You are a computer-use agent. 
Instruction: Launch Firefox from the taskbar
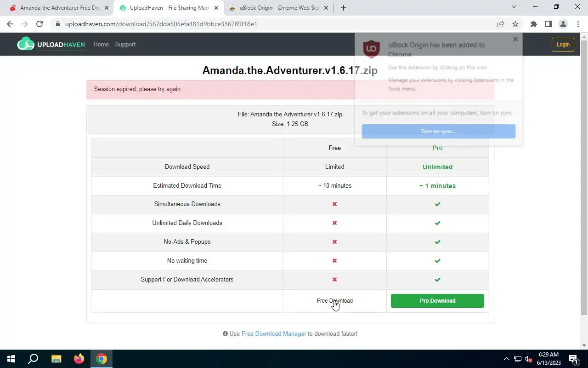point(79,359)
